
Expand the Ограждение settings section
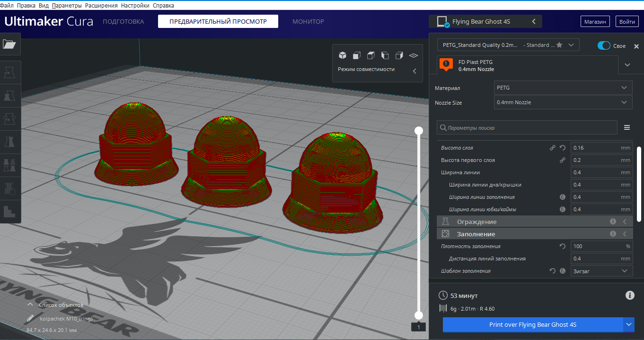click(534, 222)
